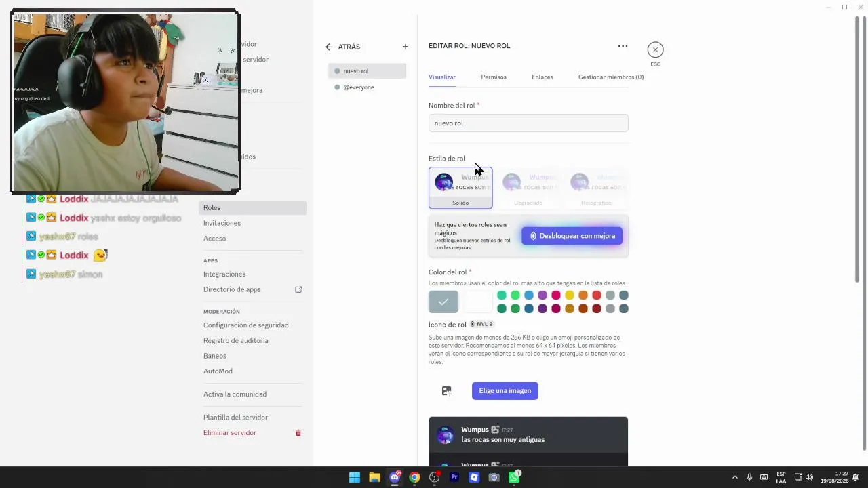This screenshot has height=488, width=868.
Task: Click the microphone tray icon
Action: click(x=749, y=477)
